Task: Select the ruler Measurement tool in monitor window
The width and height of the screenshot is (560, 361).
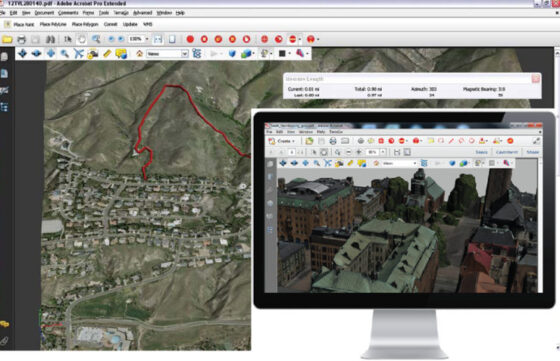Action: point(350,164)
